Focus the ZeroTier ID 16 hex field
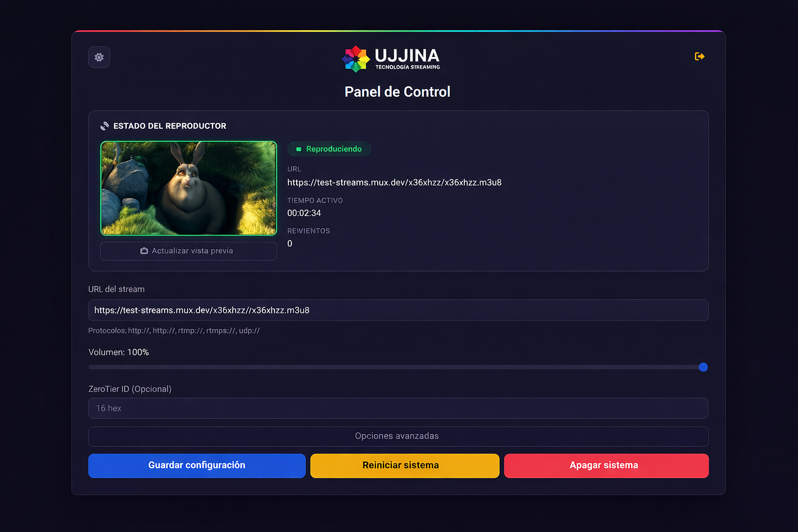This screenshot has width=798, height=532. [398, 408]
